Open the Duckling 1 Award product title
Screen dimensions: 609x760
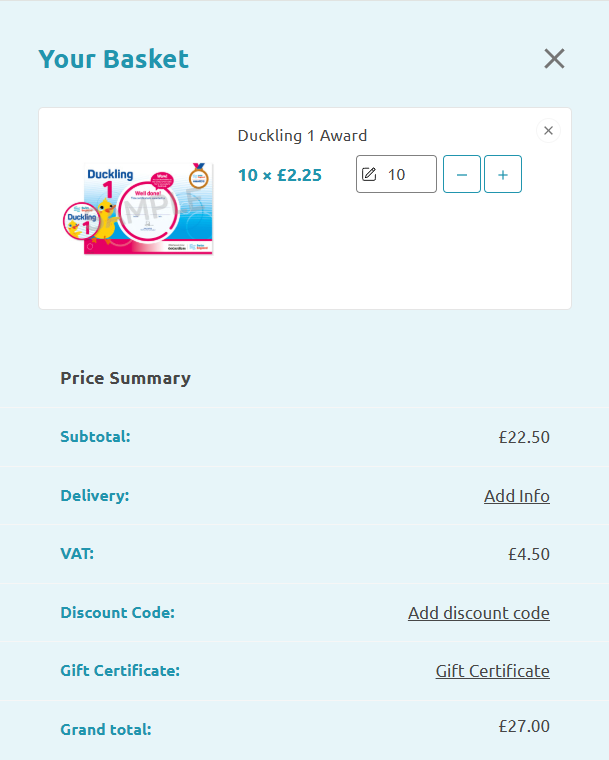(x=302, y=136)
